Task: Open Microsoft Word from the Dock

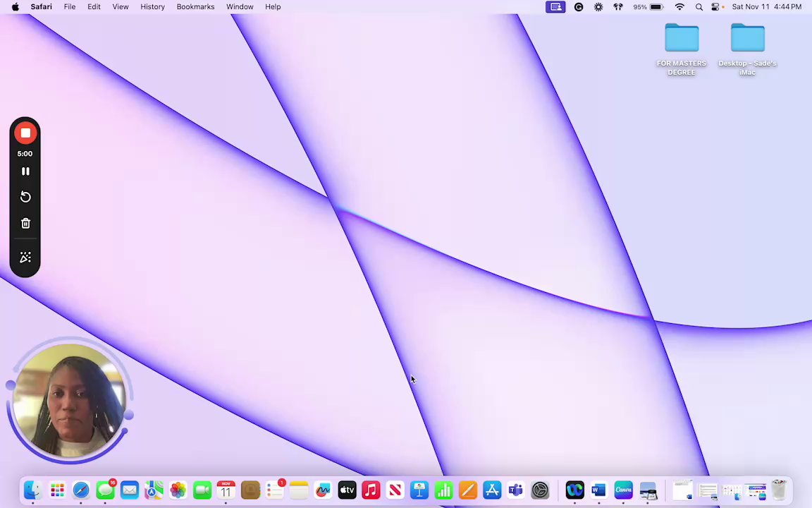Action: (x=598, y=490)
